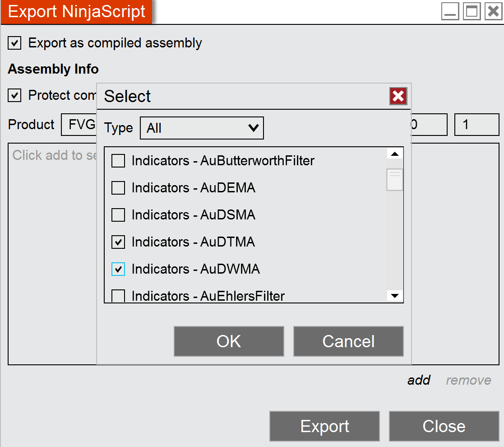Click the list scrollbar thumb
The width and height of the screenshot is (504, 447).
click(x=395, y=180)
